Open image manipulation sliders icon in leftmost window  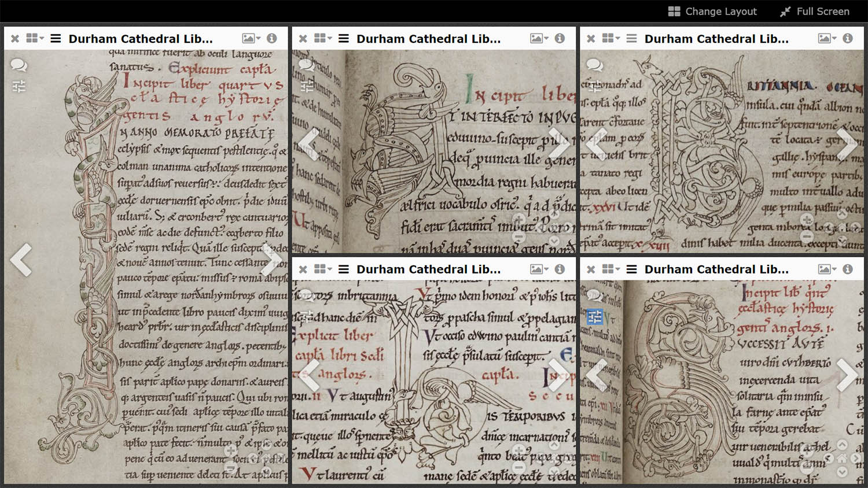click(x=19, y=87)
